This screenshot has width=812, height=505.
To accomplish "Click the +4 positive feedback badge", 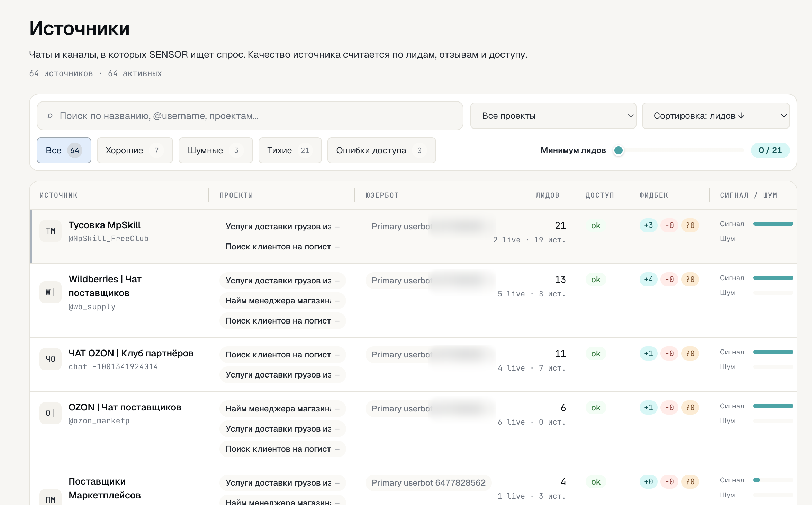I will 648,280.
